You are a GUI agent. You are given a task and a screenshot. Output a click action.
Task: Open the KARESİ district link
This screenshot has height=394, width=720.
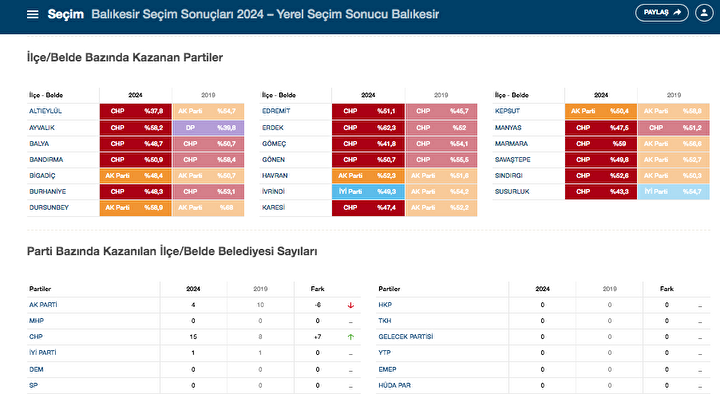coord(273,208)
